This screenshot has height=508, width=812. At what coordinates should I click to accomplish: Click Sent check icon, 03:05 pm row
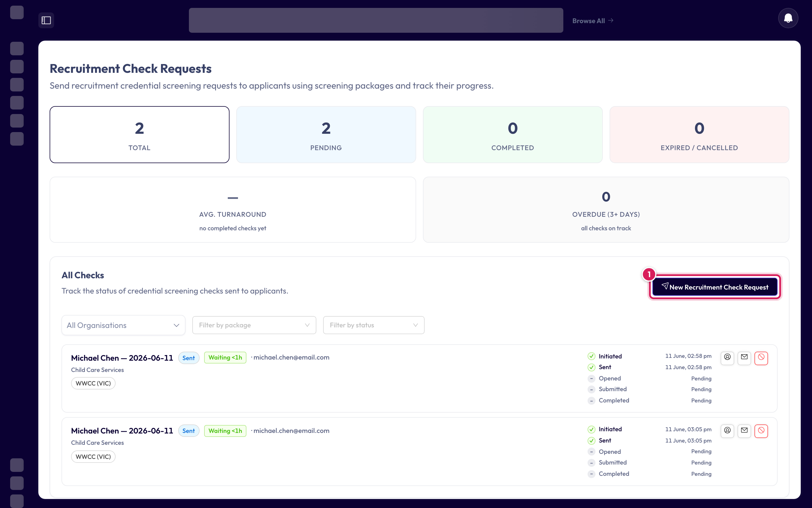tap(591, 441)
